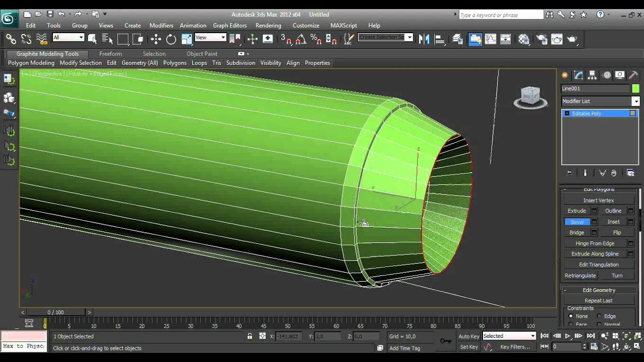Toggle the Auto Key button

pos(469,336)
